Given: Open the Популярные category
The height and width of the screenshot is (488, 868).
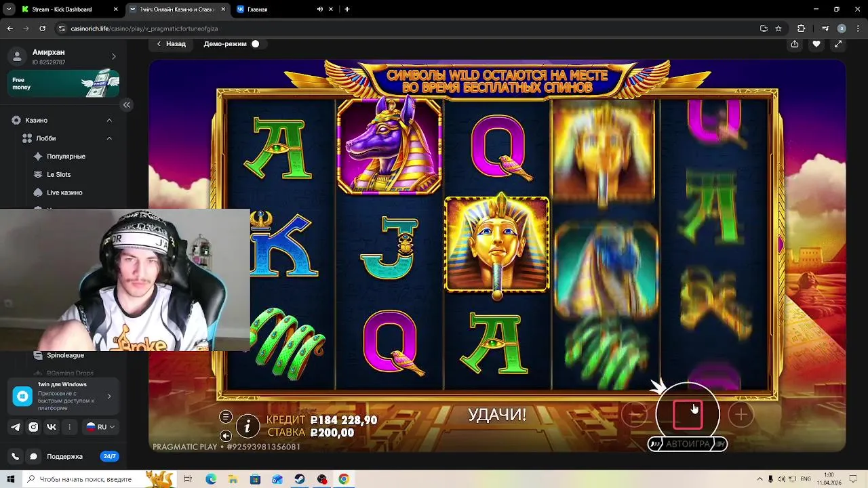Looking at the screenshot, I should click(x=66, y=157).
